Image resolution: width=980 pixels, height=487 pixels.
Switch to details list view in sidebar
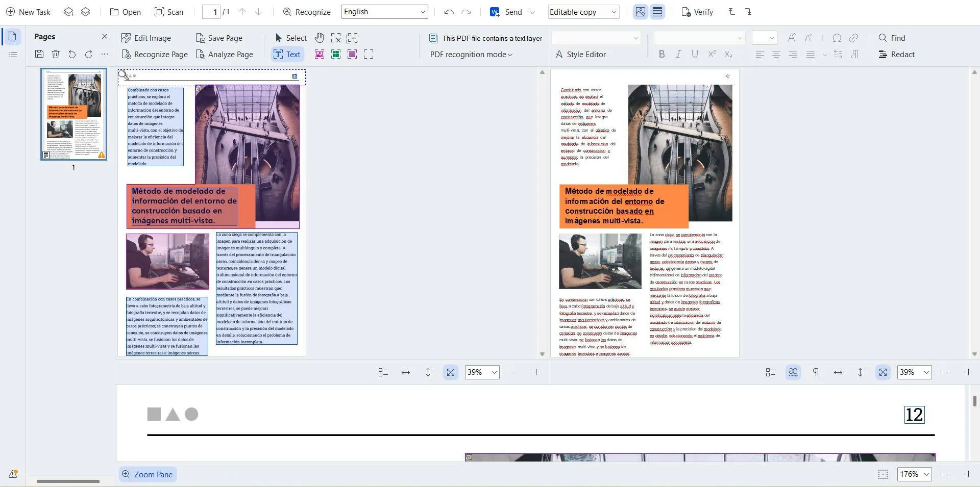(13, 55)
